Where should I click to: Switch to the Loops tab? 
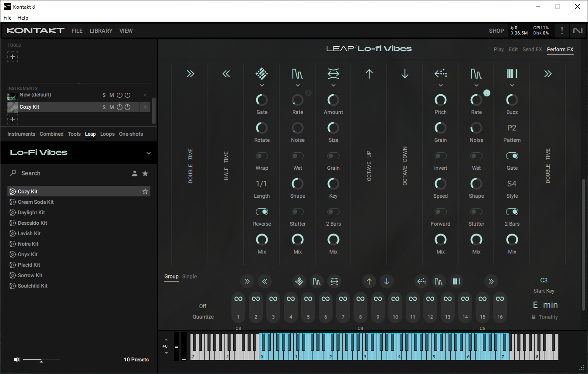point(107,134)
